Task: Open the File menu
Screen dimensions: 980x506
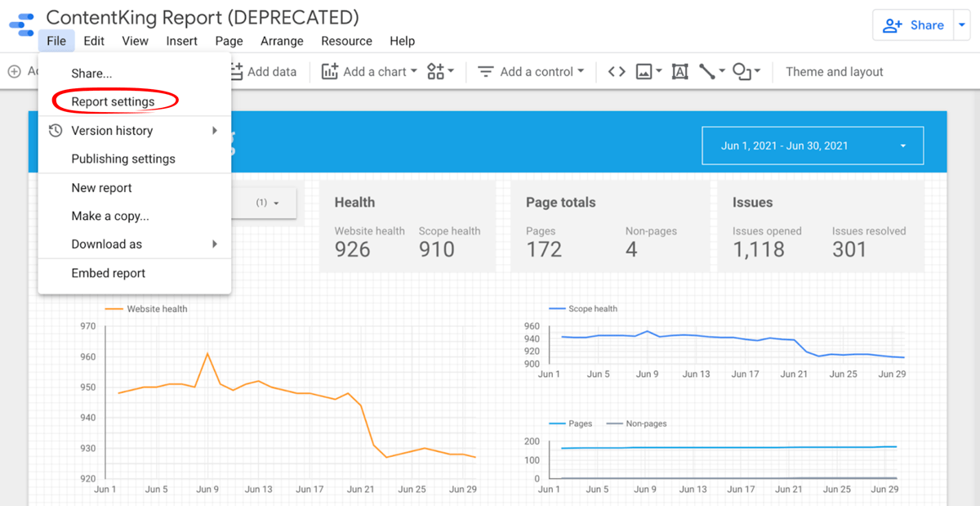Action: [x=56, y=41]
